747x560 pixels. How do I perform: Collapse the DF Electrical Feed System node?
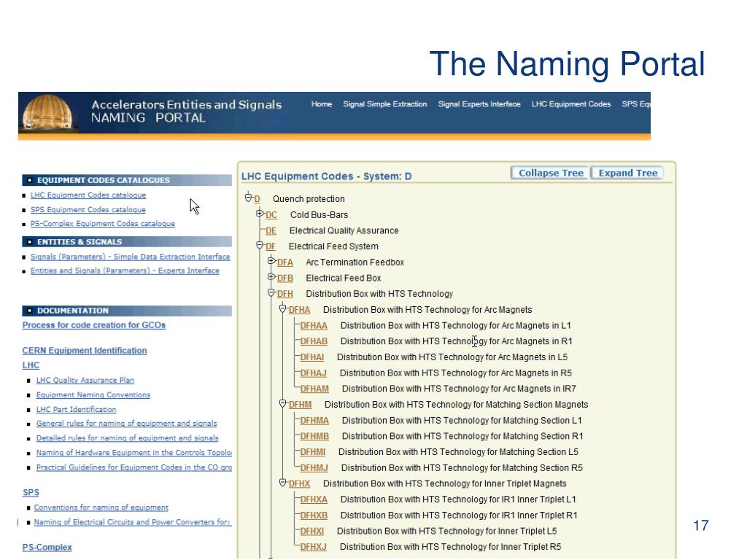[x=260, y=245]
